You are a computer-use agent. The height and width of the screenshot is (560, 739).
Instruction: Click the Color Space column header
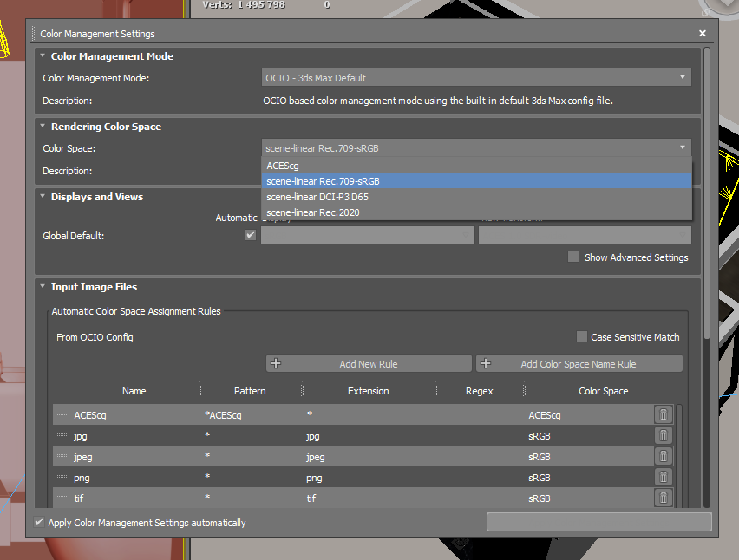tap(604, 391)
